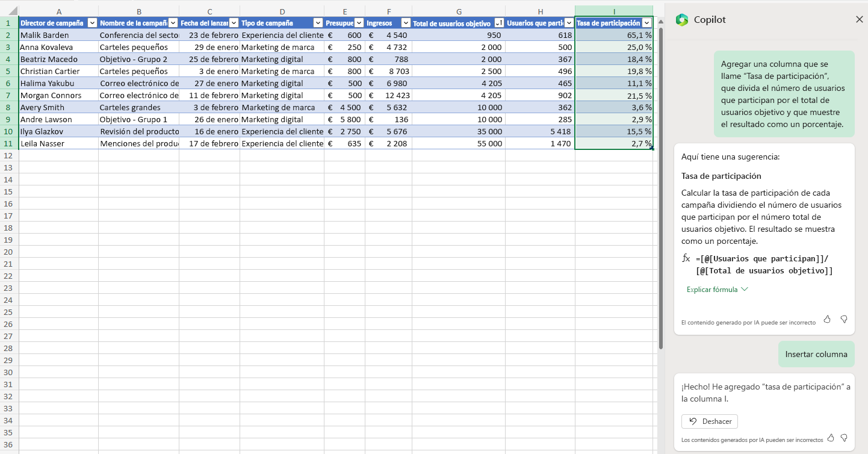This screenshot has height=454, width=868.
Task: Select cell 'Christian Cartier'
Action: [58, 71]
